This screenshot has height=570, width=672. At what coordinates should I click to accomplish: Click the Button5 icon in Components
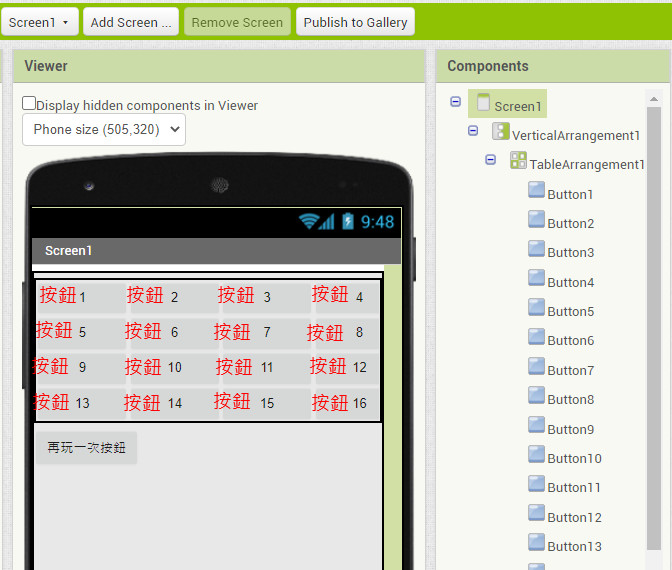tap(536, 307)
